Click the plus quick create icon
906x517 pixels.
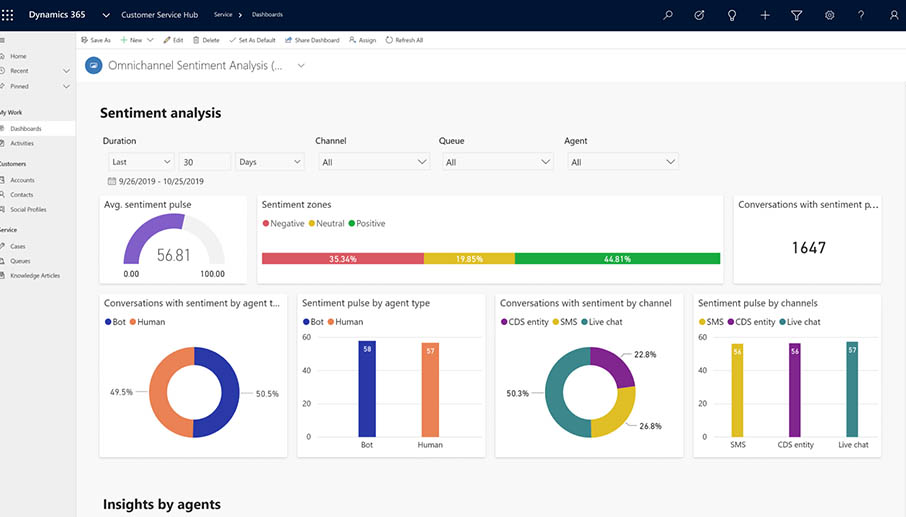765,15
